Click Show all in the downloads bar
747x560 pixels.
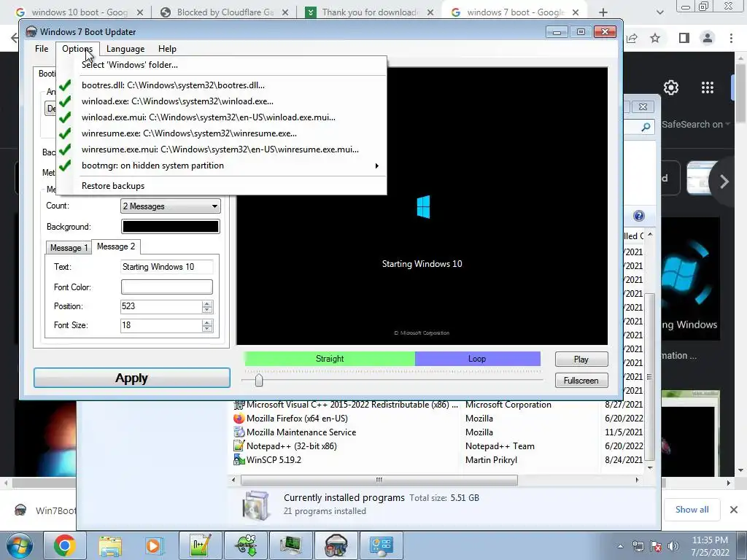coord(692,510)
